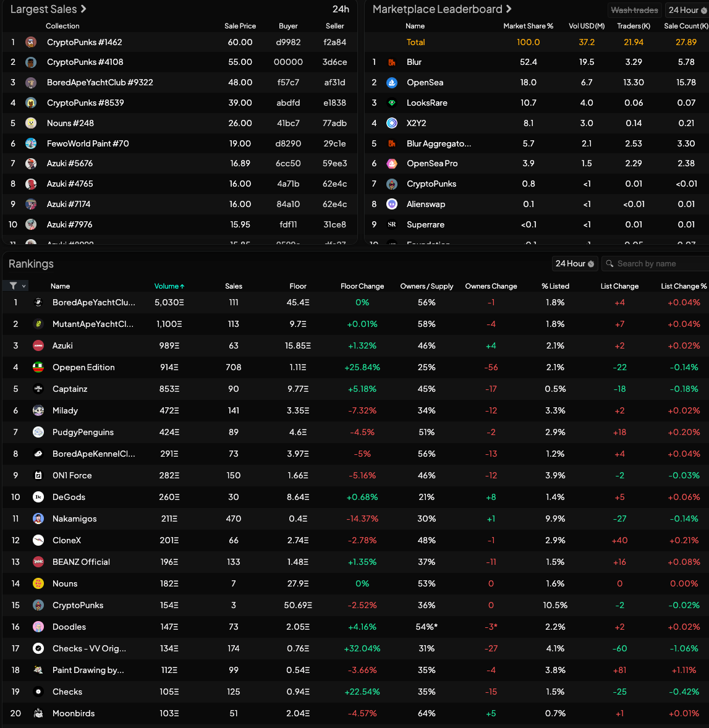The width and height of the screenshot is (709, 728).
Task: Click the Nouns collection icon in Rankings
Action: (38, 583)
